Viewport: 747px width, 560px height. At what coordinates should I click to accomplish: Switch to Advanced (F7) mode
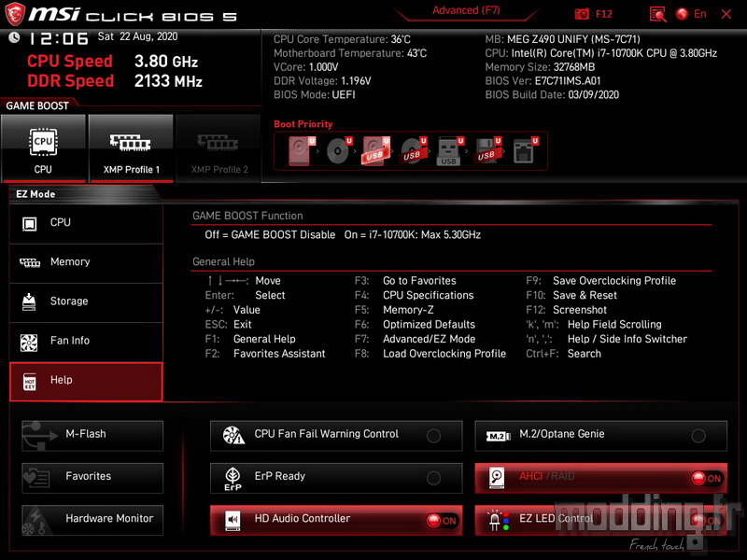click(x=466, y=10)
